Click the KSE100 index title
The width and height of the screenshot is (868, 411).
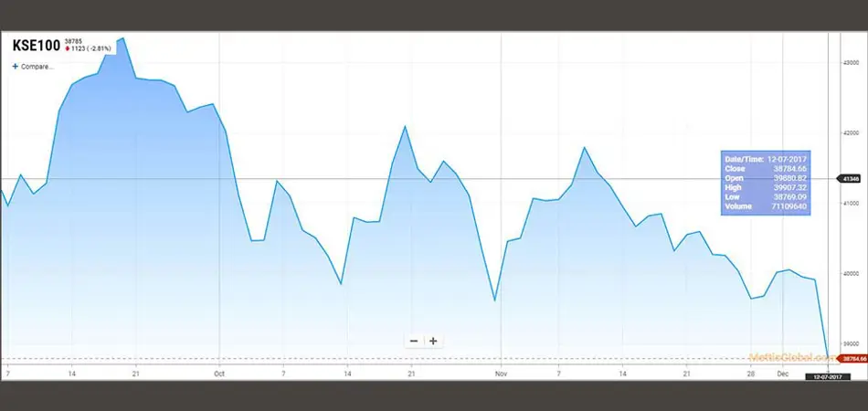pos(35,45)
